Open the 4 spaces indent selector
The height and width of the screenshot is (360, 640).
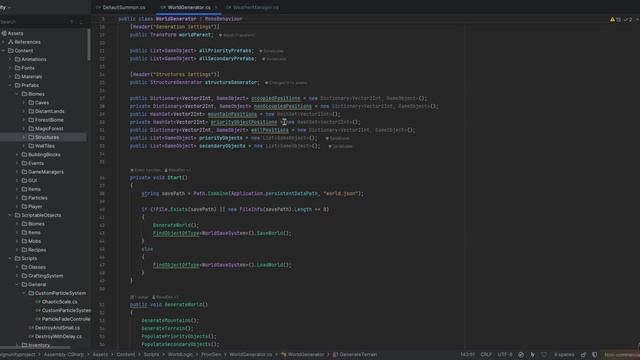pos(564,355)
